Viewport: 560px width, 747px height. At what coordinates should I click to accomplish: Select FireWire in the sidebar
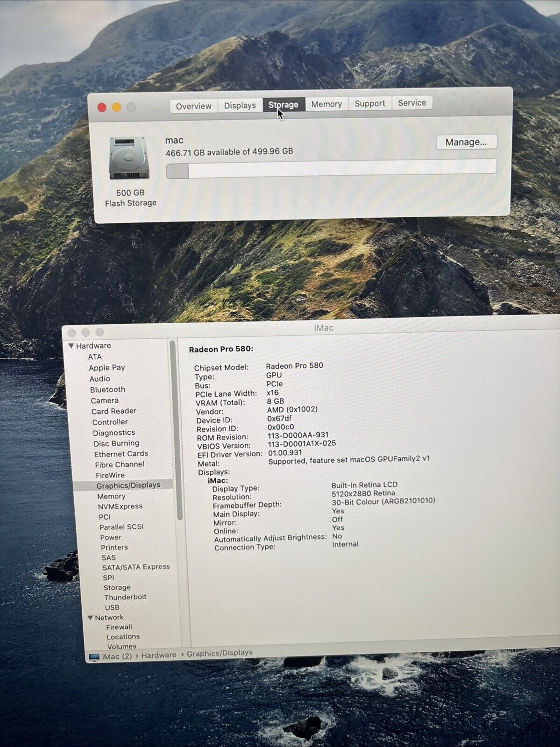(x=110, y=475)
